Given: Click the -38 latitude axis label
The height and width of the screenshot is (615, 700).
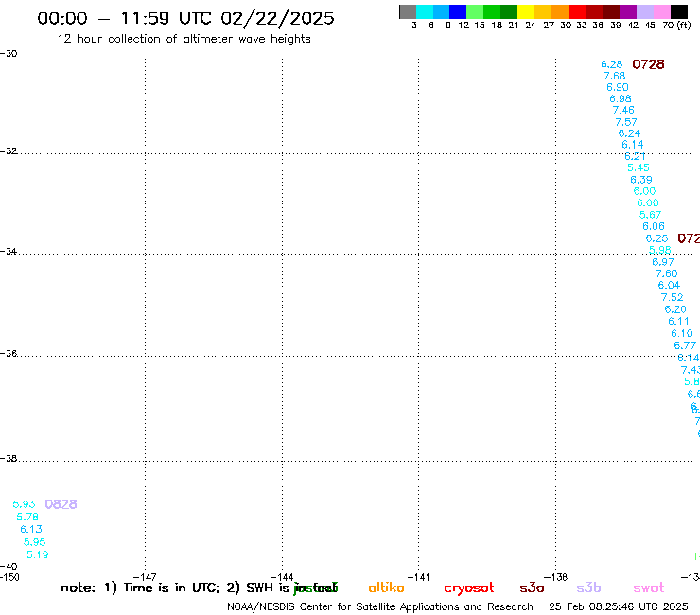Looking at the screenshot, I should [9, 459].
